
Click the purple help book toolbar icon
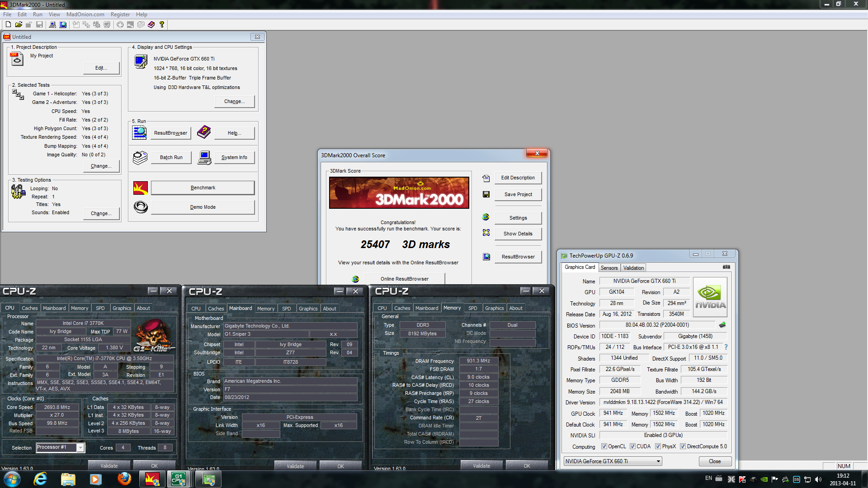[151, 24]
